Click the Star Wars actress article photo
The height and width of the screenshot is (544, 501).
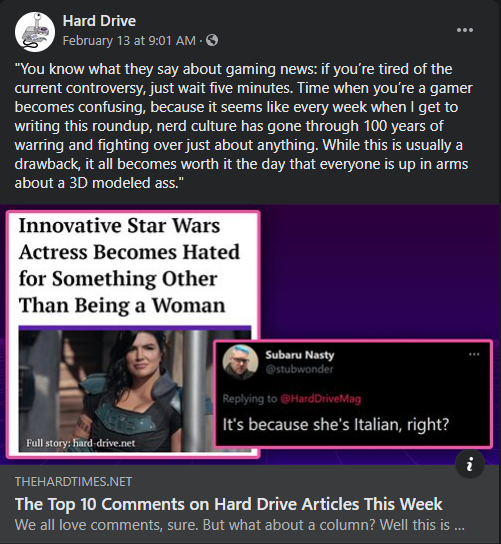click(116, 391)
